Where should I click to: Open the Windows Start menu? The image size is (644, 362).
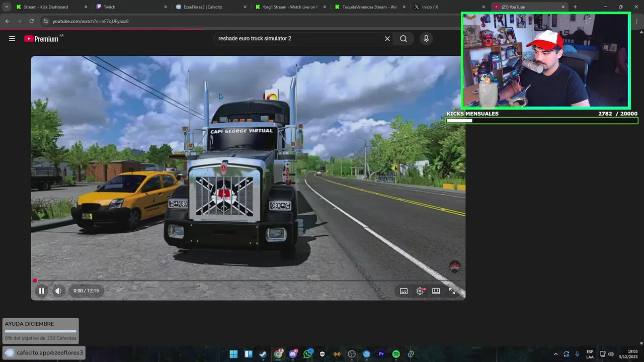click(233, 354)
